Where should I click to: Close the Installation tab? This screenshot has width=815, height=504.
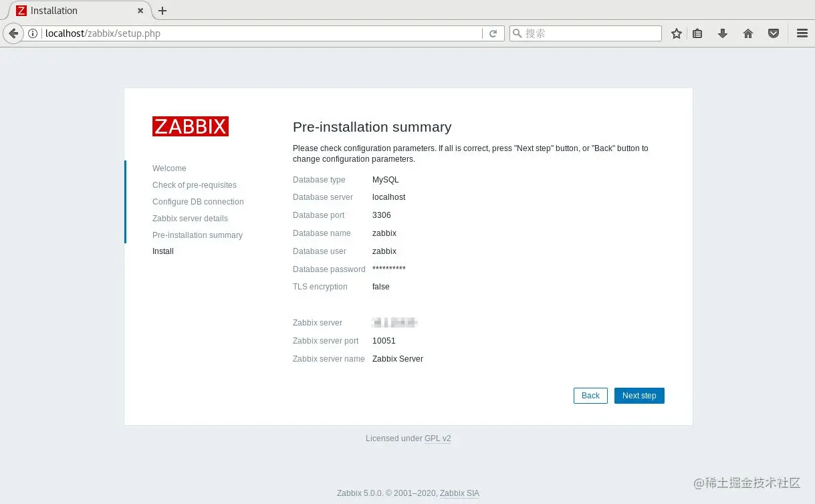140,11
